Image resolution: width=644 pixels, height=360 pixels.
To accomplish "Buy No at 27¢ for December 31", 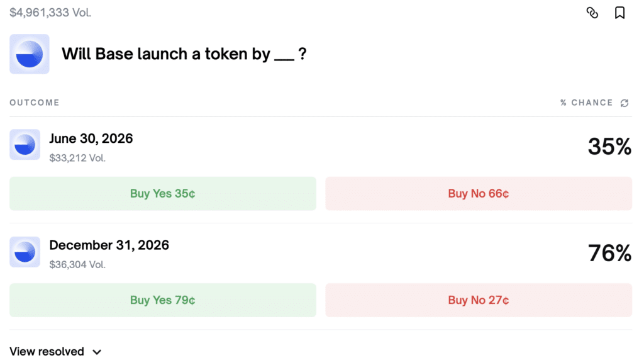I will coord(479,300).
